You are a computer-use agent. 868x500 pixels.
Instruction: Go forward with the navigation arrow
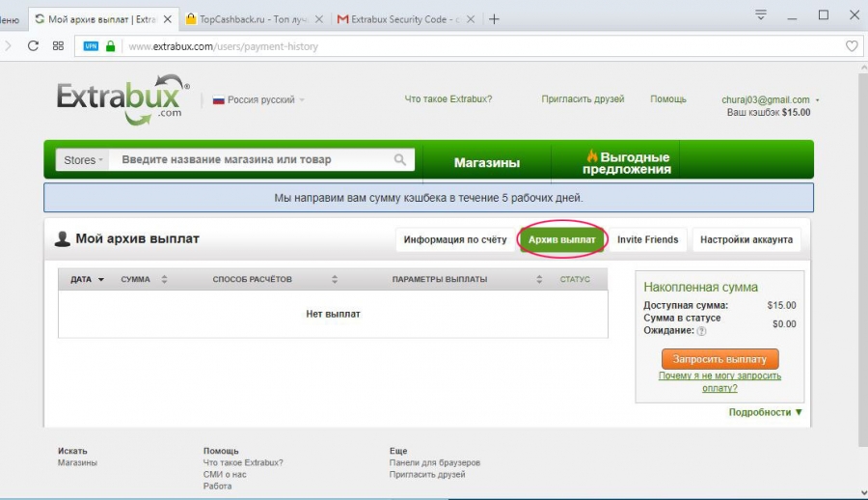coord(8,46)
